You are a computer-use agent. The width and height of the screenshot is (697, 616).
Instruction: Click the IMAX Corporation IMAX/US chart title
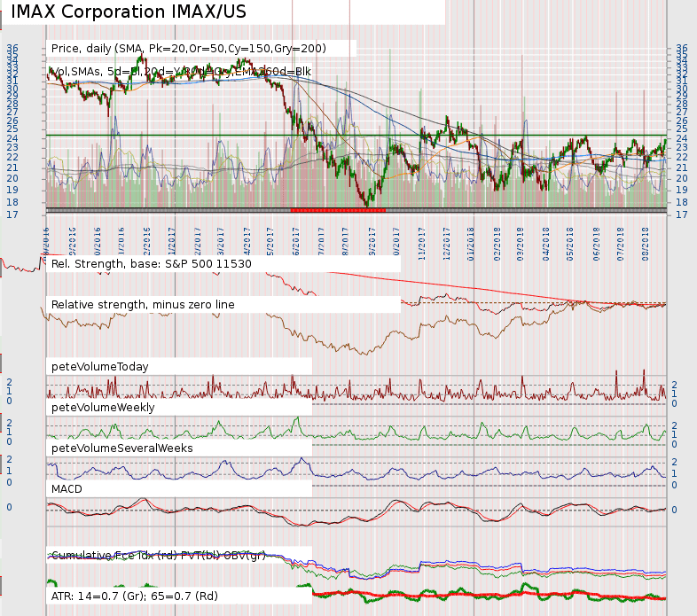(129, 12)
